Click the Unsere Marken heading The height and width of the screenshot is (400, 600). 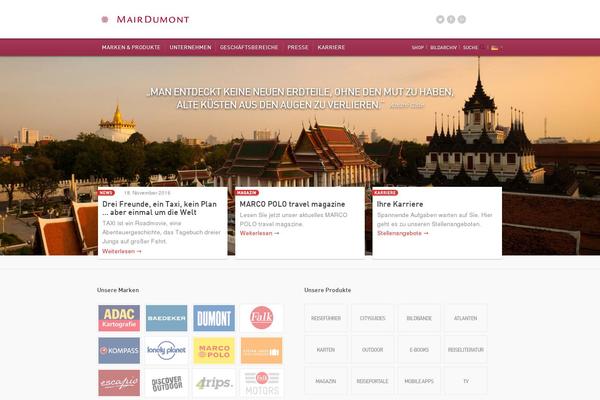[118, 290]
